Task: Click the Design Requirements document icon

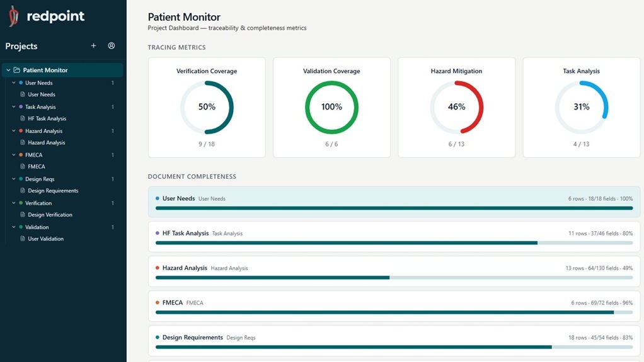Action: (x=23, y=190)
